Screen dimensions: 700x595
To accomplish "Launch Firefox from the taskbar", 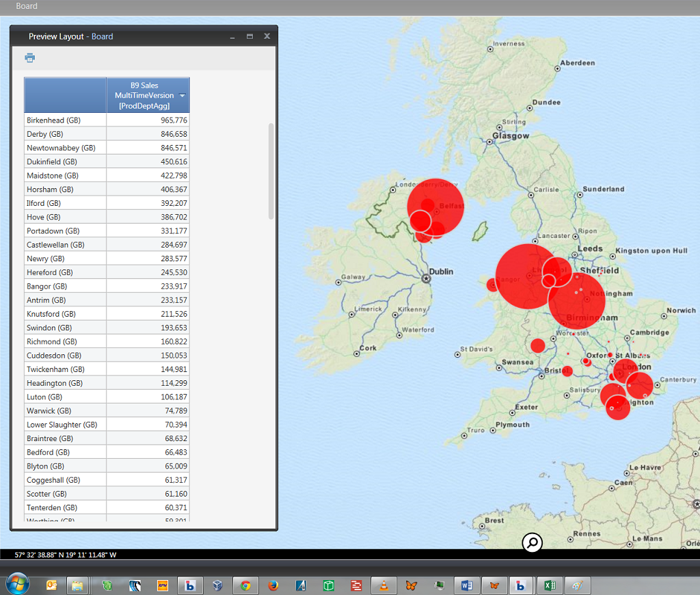I will [273, 585].
